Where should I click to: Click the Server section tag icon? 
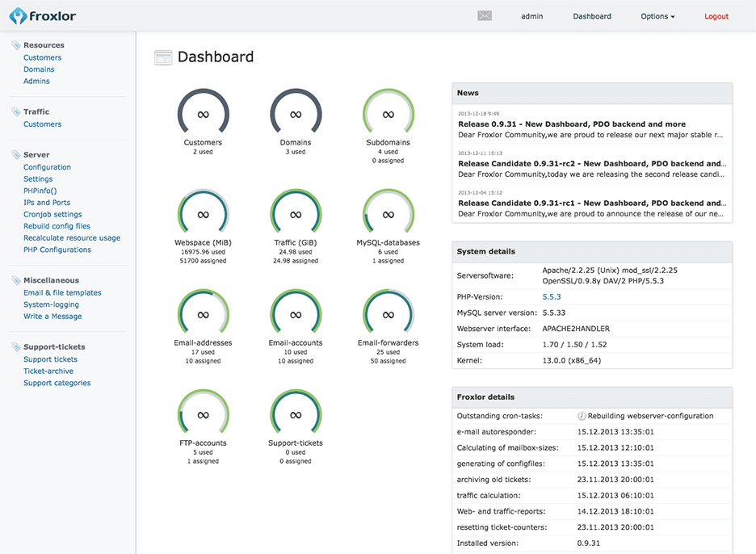click(x=16, y=154)
